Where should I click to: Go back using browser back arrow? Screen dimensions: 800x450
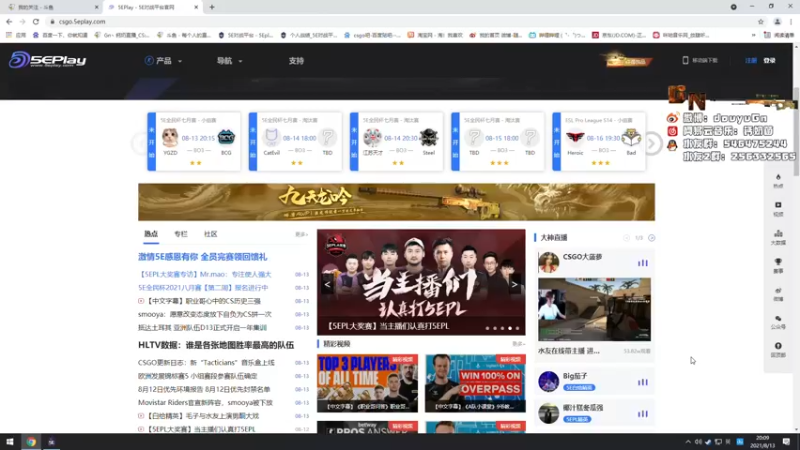[x=9, y=21]
